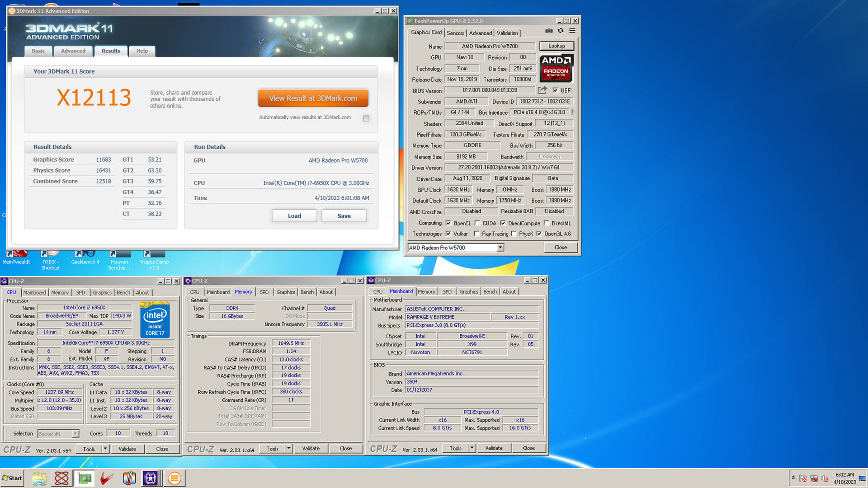Image resolution: width=868 pixels, height=488 pixels.
Task: Click the GPU name field AMD Radeon Pro W5700
Action: pyautogui.click(x=490, y=46)
